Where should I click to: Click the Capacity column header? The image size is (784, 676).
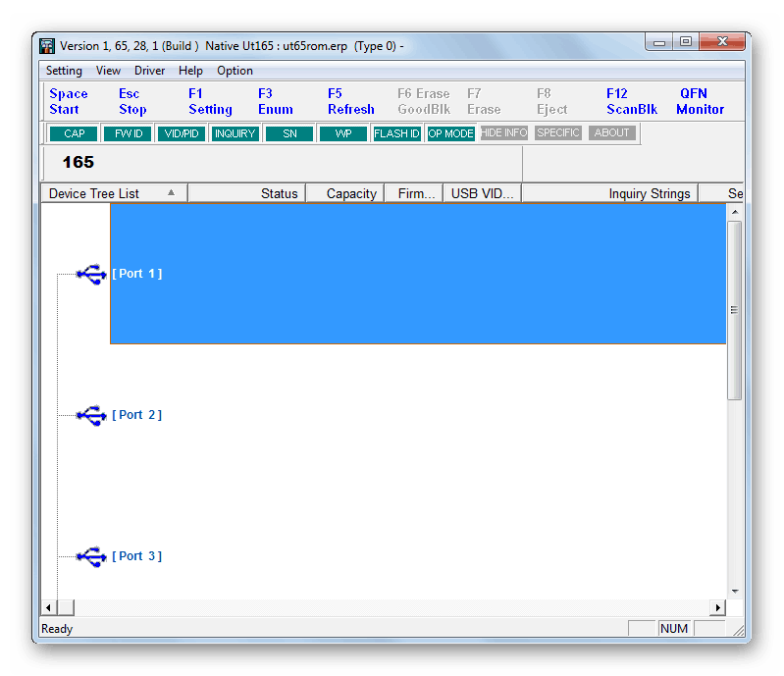(x=345, y=193)
